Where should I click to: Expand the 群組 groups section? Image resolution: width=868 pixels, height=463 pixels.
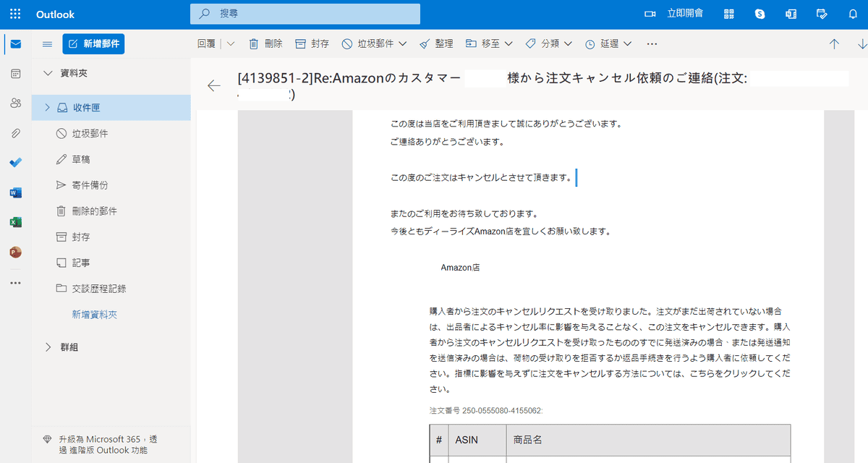48,347
